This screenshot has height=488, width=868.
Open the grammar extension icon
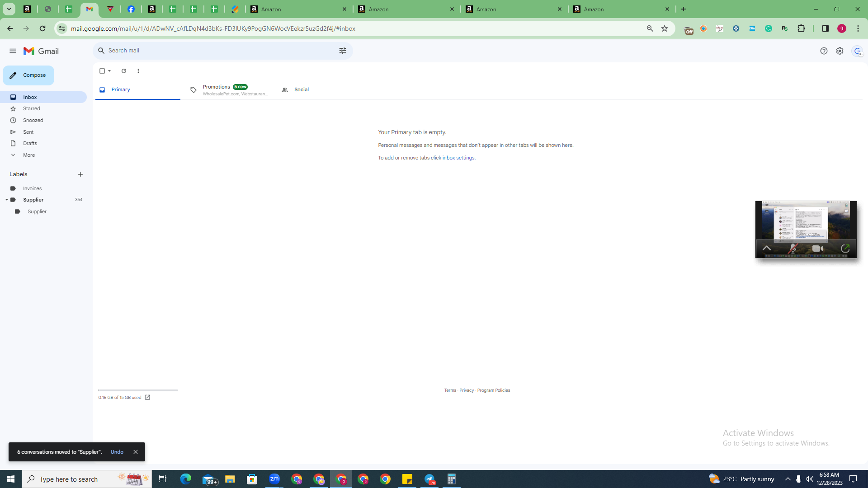pos(769,28)
